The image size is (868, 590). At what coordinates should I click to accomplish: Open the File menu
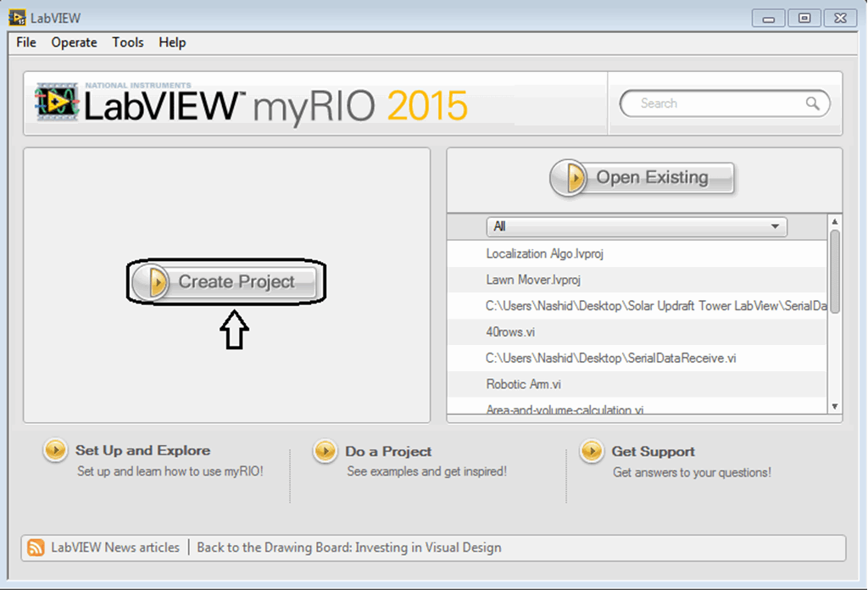click(25, 42)
